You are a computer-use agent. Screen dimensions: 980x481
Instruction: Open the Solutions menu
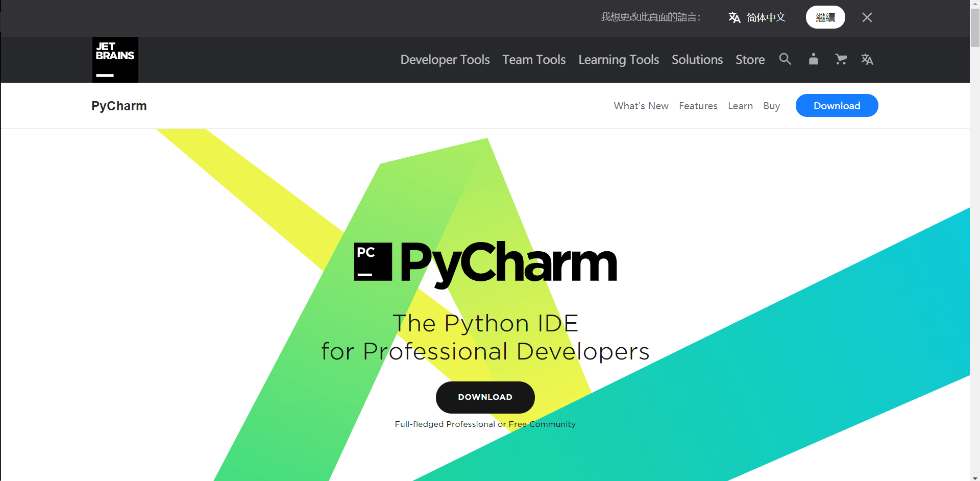pos(697,60)
